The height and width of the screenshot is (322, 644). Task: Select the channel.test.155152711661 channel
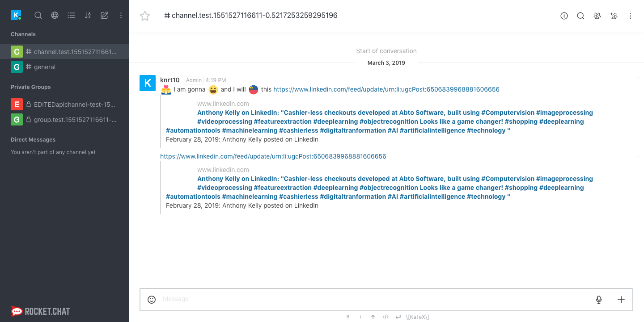(x=64, y=52)
